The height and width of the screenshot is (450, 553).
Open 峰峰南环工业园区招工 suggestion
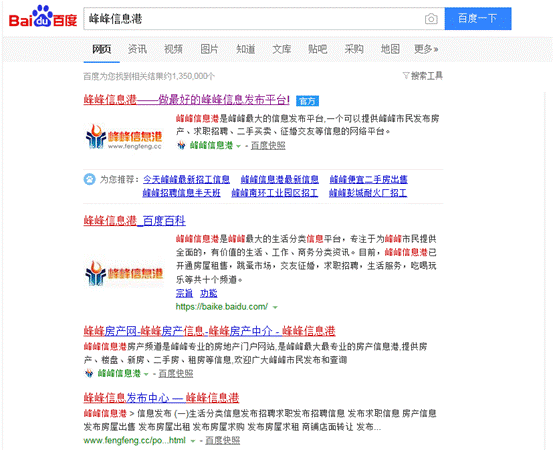pyautogui.click(x=275, y=193)
